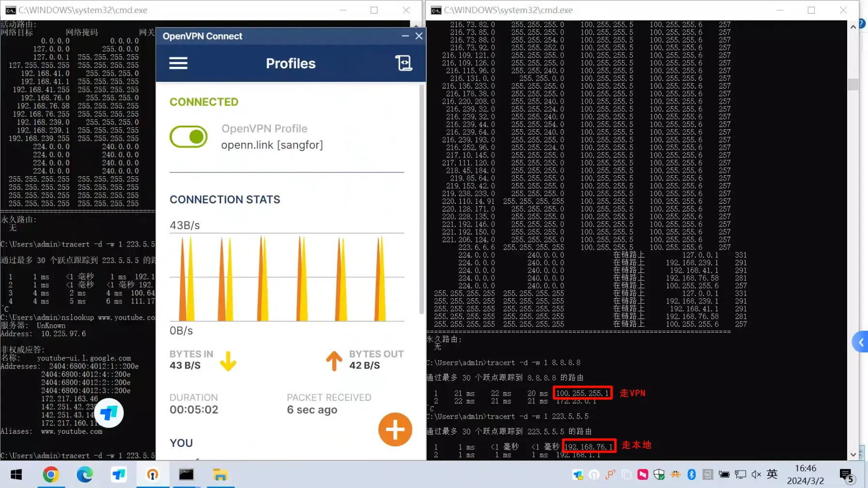Toggle off the openn.link VPN connection
Viewport: 868px width, 488px height.
[189, 137]
